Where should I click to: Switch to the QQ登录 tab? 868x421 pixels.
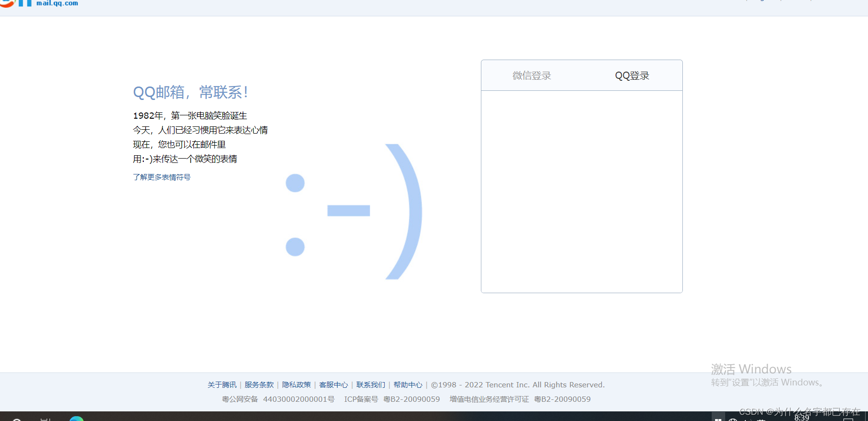pyautogui.click(x=632, y=75)
